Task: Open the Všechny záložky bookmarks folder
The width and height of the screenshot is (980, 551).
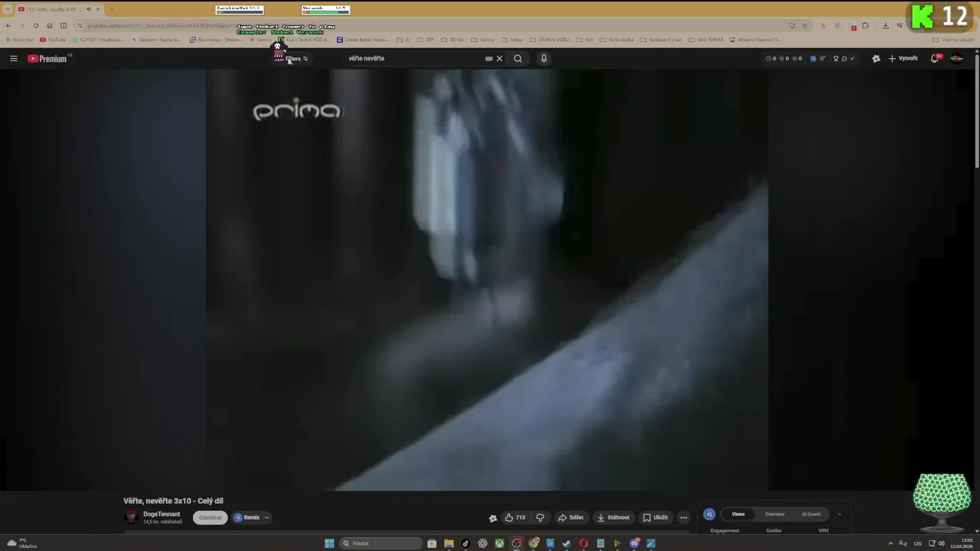Action: [x=953, y=40]
